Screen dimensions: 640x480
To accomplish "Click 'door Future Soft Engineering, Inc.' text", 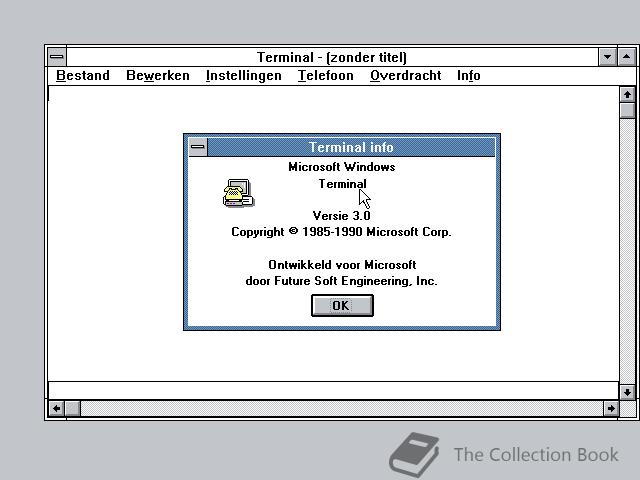I will click(x=341, y=281).
